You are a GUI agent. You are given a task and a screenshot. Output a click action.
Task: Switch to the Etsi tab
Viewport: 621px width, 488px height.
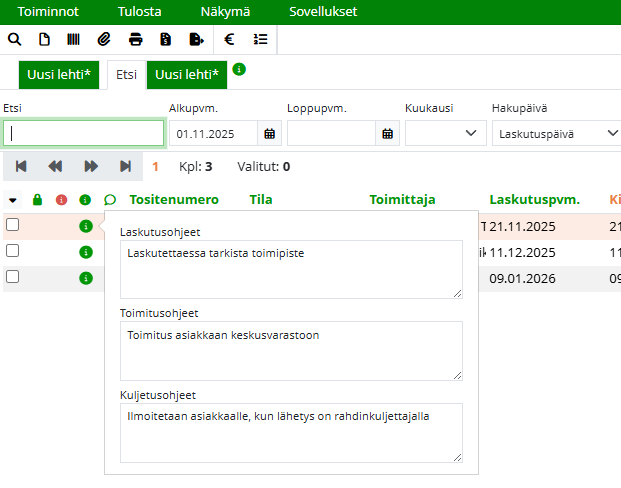[126, 75]
